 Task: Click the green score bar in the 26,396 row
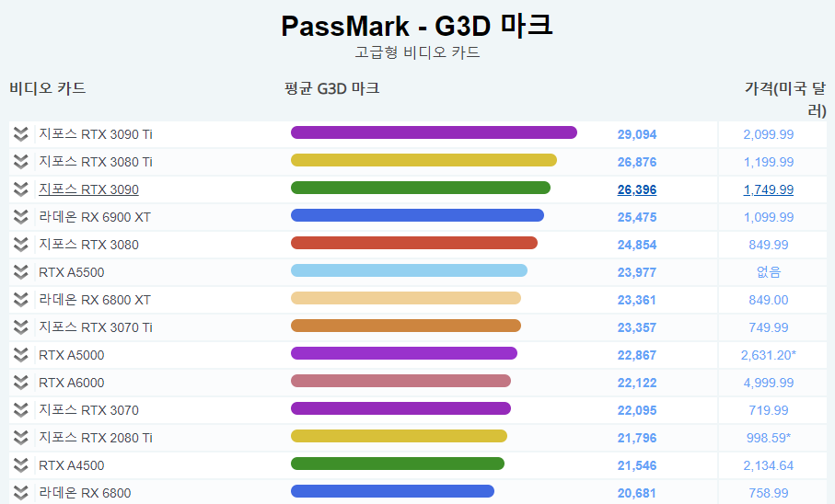pyautogui.click(x=421, y=188)
